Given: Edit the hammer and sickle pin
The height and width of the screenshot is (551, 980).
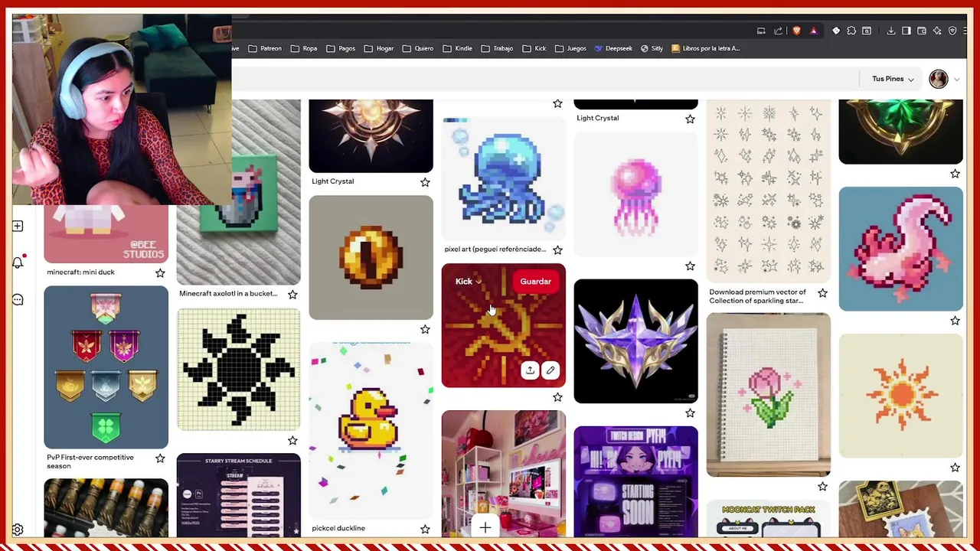Looking at the screenshot, I should click(550, 370).
